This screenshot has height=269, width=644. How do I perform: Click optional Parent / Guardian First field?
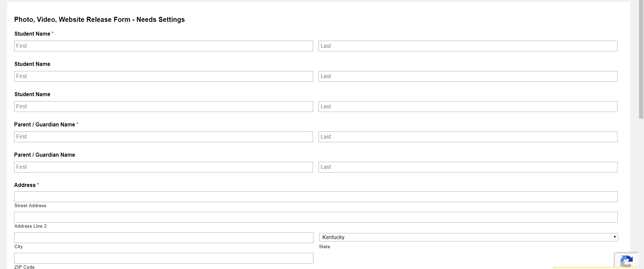click(x=164, y=167)
